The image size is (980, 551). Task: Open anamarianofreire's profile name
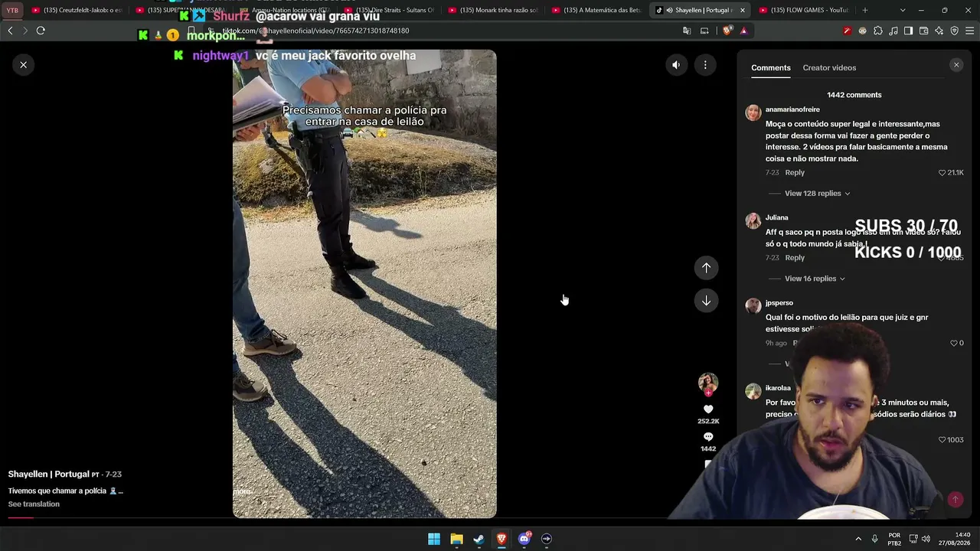(x=792, y=109)
